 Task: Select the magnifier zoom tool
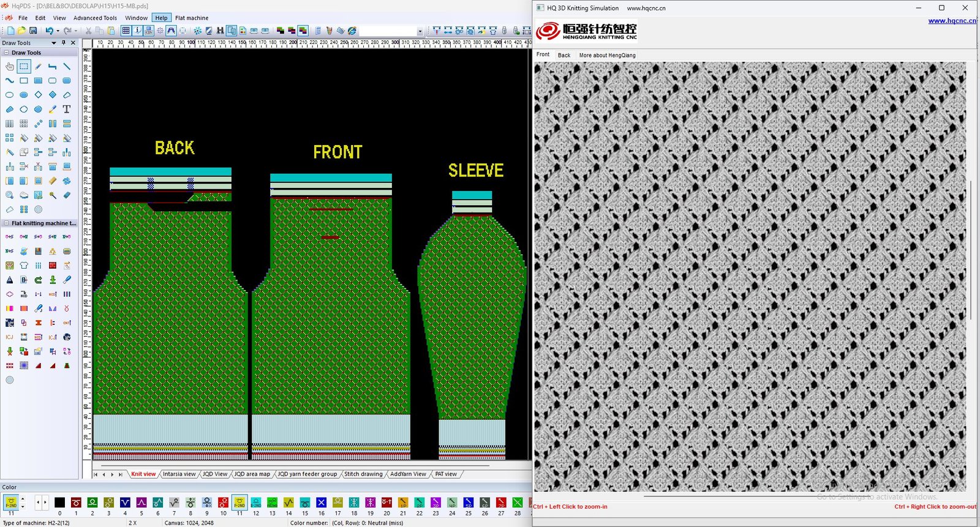click(9, 195)
